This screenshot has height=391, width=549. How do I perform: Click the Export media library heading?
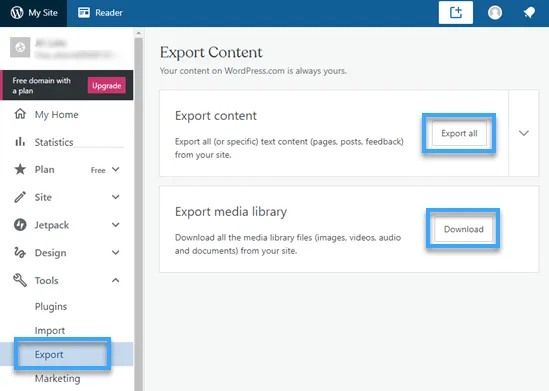231,212
